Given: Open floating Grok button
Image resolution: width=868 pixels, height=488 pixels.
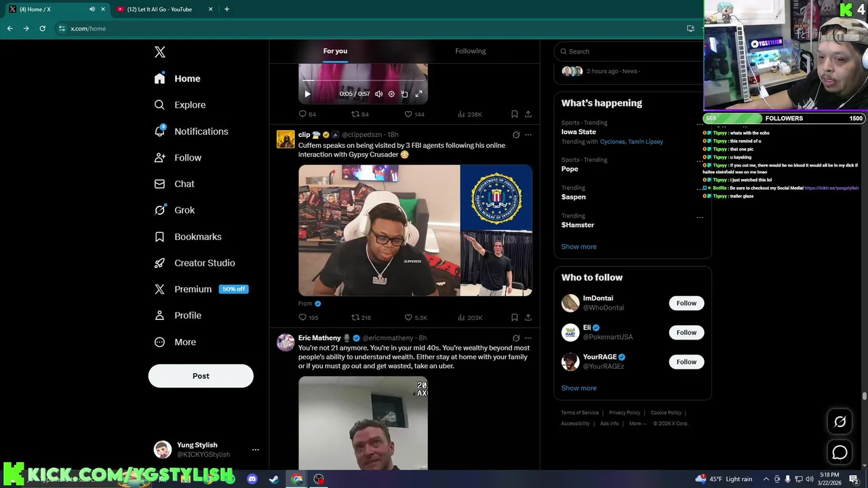Looking at the screenshot, I should tap(840, 422).
